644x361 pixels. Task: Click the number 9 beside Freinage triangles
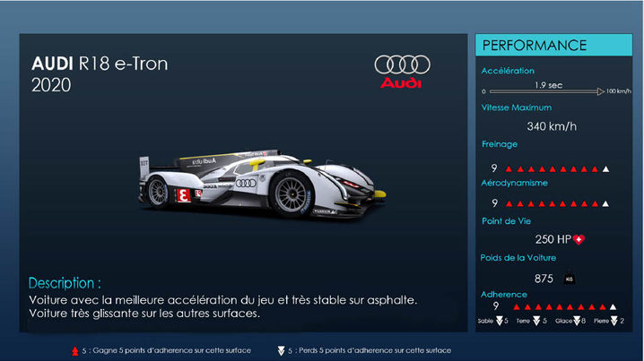tap(494, 168)
